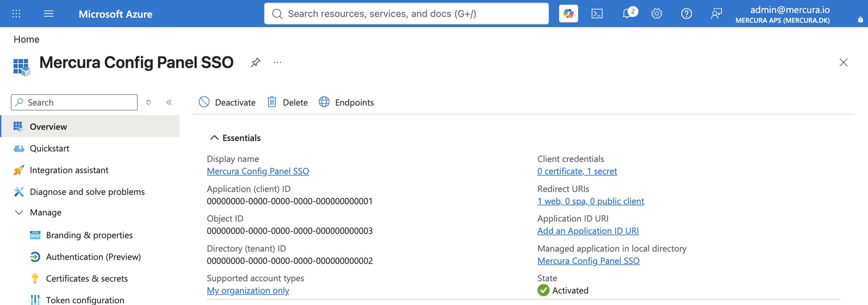Viewport: 868px width, 305px height.
Task: Click the Quickstart cloud icon
Action: tap(19, 148)
